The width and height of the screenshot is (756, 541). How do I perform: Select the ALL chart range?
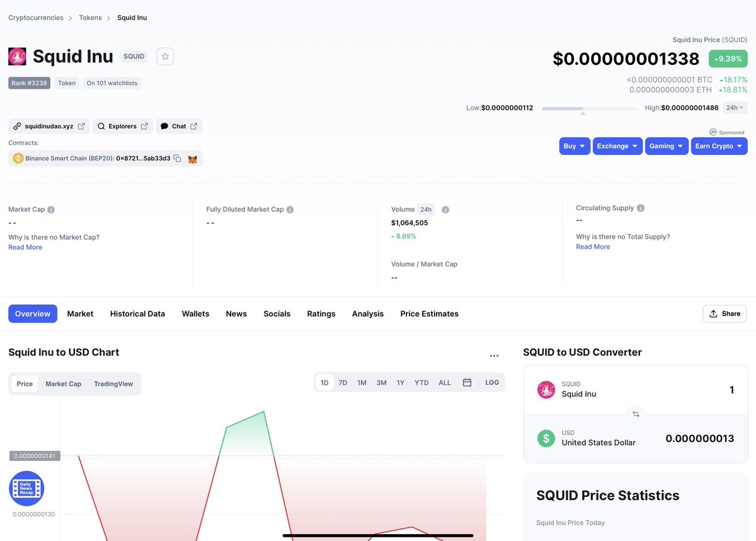pos(445,382)
